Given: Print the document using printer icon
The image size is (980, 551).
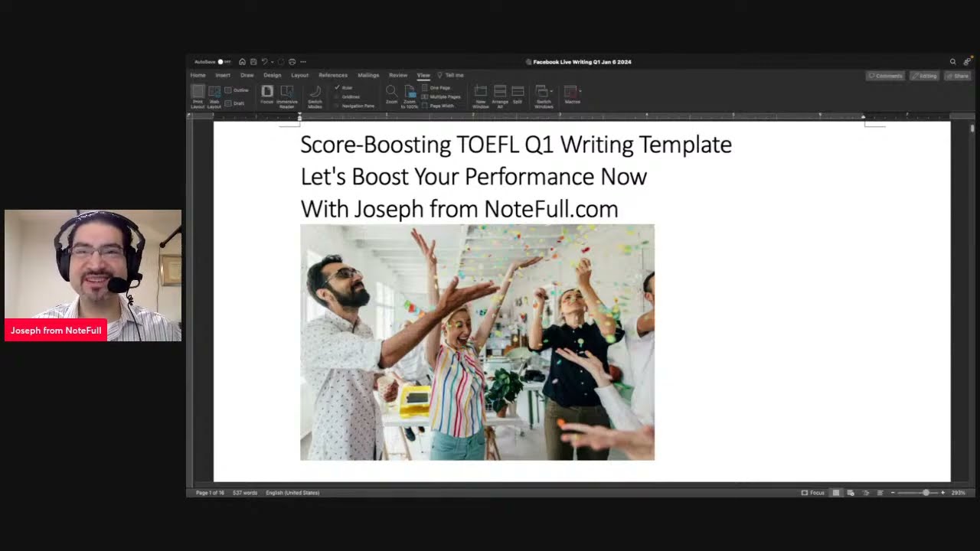Looking at the screenshot, I should tap(292, 62).
